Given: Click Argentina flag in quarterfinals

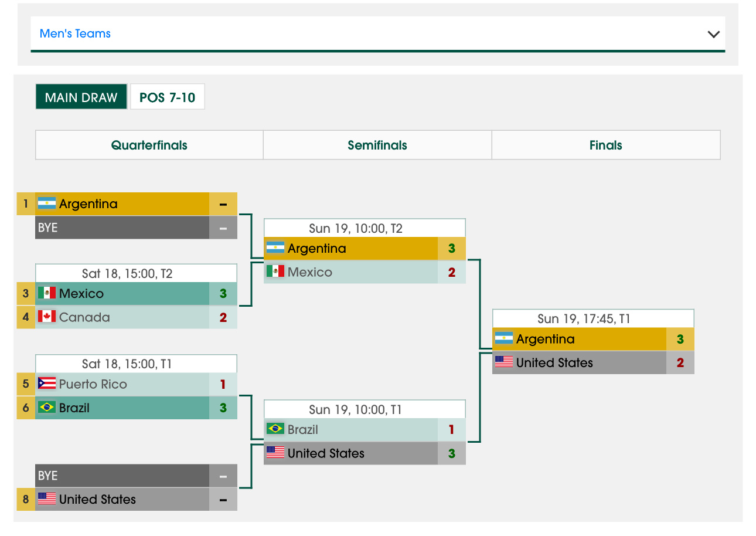Looking at the screenshot, I should tap(47, 203).
